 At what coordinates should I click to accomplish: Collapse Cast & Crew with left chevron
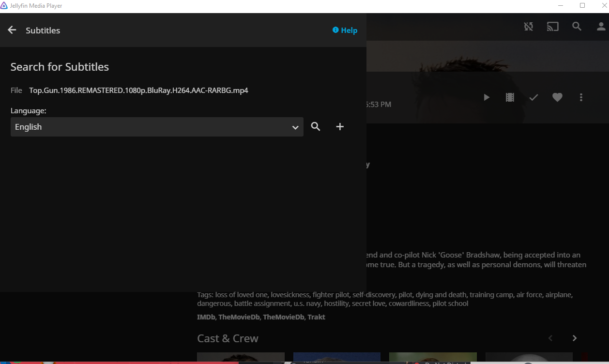click(x=550, y=338)
